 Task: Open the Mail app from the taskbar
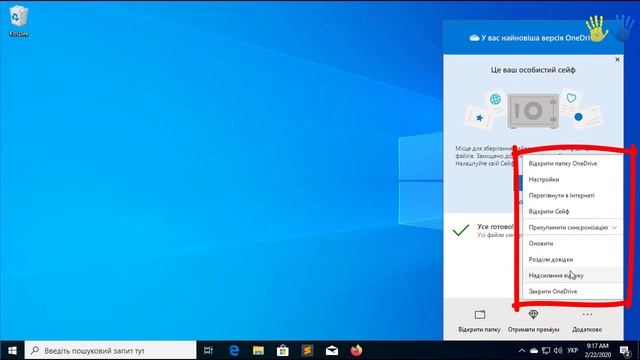coord(332,350)
